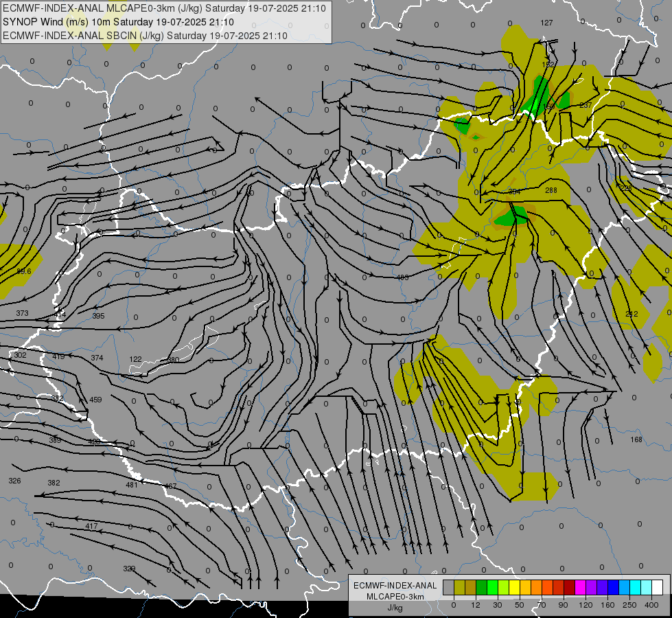The image size is (672, 618).
Task: Click the bright green legend swatch
Action: point(492,588)
